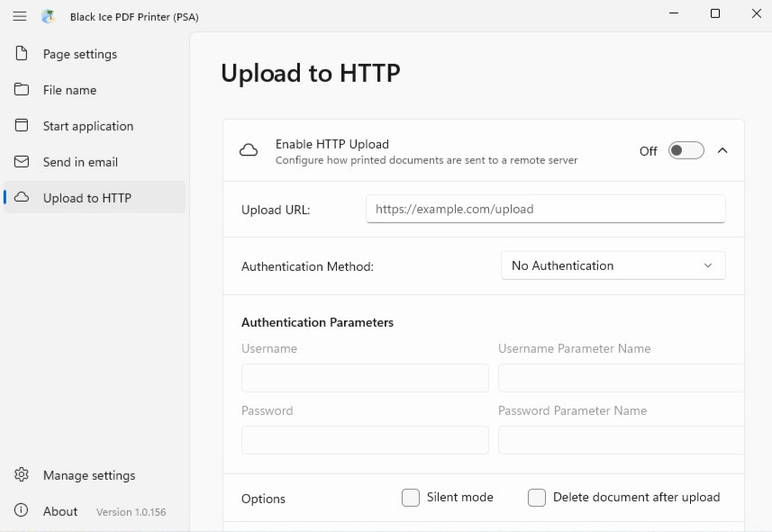Screen dimensions: 772x532
Task: Click the Send in email envelope icon
Action: (22, 161)
